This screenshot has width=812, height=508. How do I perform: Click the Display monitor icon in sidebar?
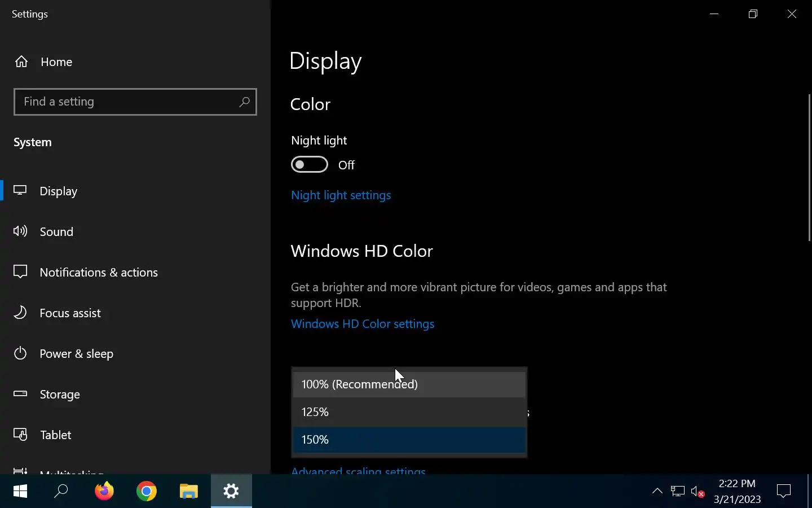20,191
